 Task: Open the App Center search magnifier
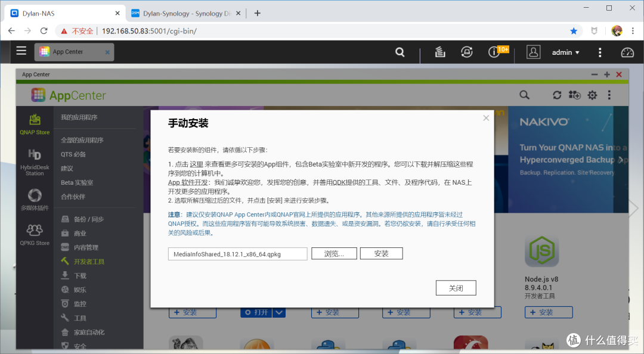point(524,95)
